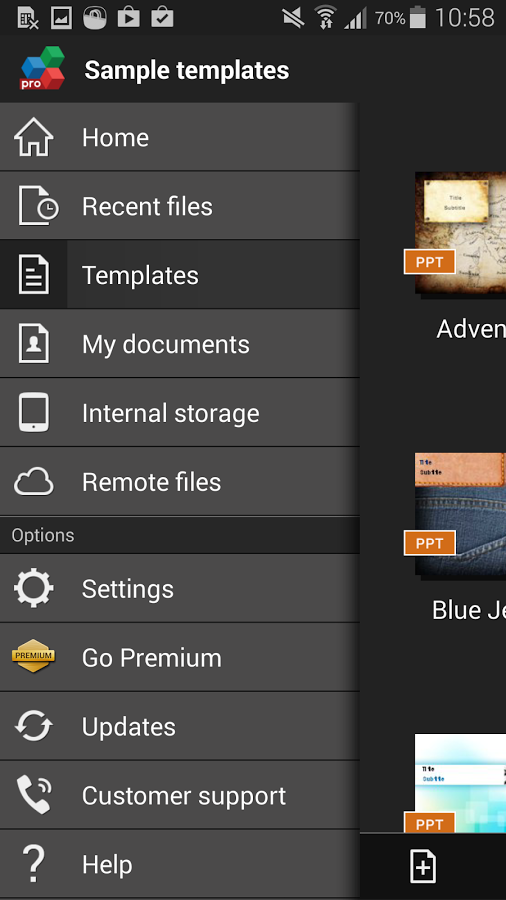This screenshot has width=506, height=900.
Task: Select Templates in the navigation drawer
Action: pyautogui.click(x=180, y=275)
